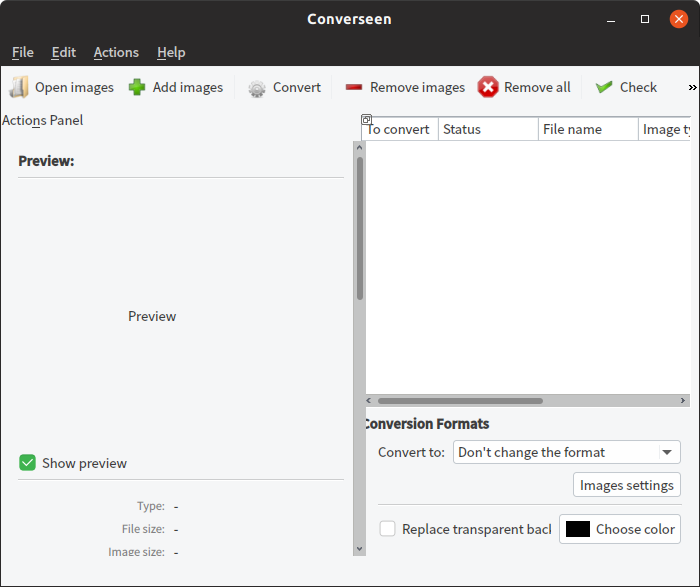Click the green Check mark icon

point(604,87)
